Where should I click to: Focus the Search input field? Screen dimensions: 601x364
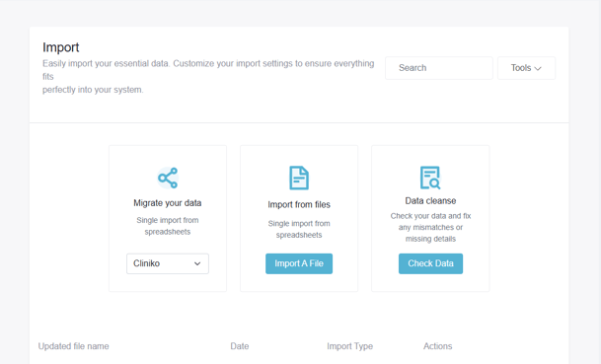coord(439,68)
